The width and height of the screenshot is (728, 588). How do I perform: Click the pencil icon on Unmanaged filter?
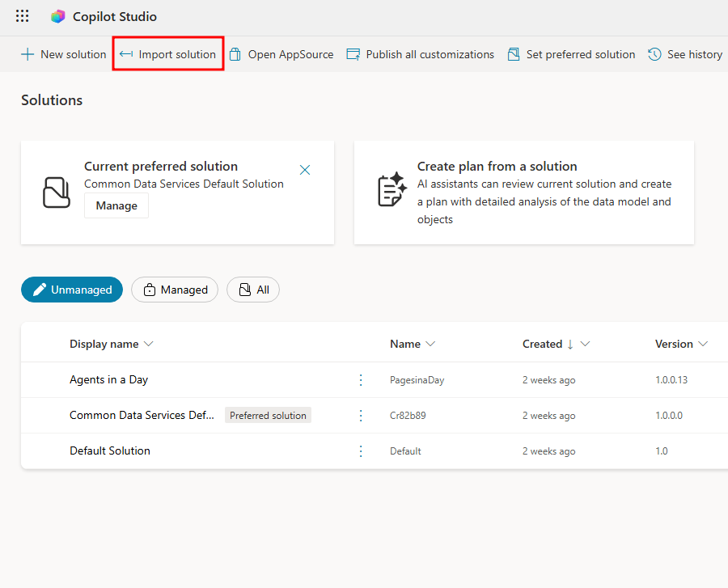point(40,290)
